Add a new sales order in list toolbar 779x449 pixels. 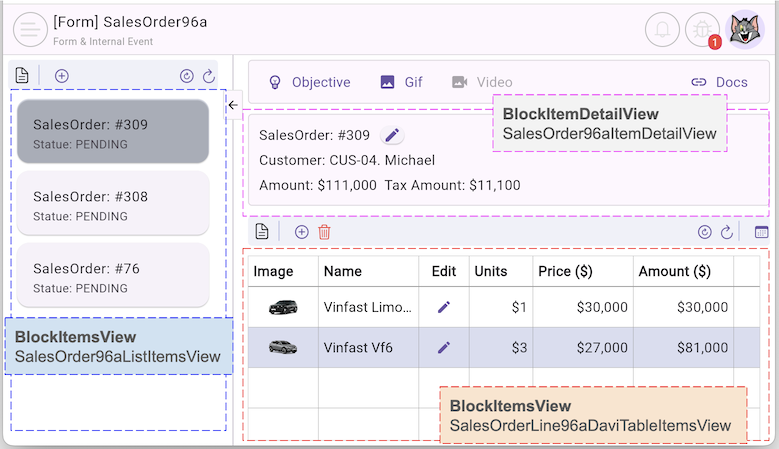tap(62, 76)
